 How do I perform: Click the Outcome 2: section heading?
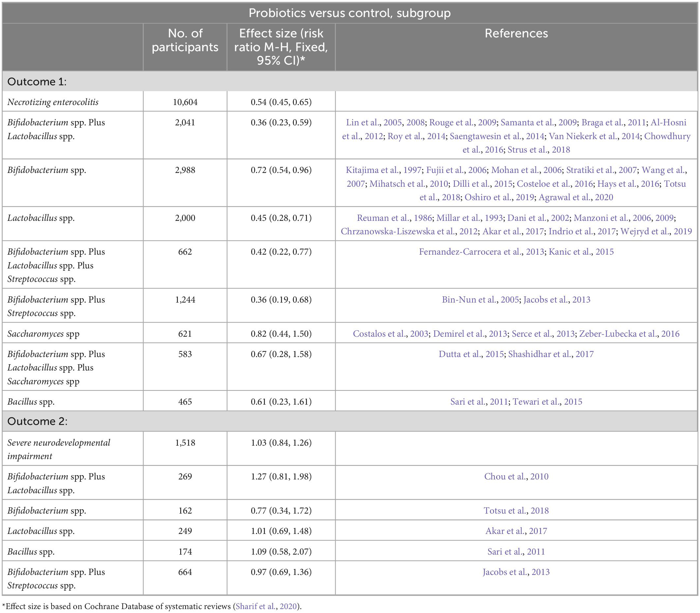37,421
